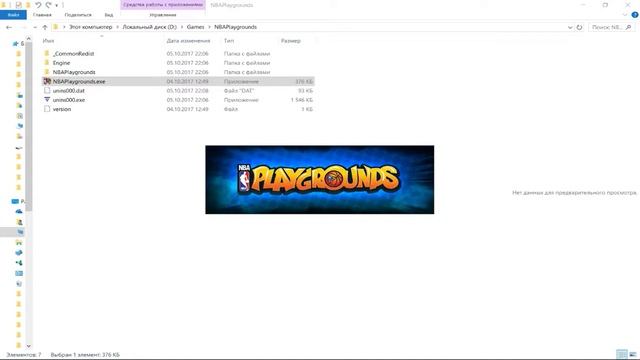Sort by the Размер column header
This screenshot has height=360, width=640.
point(291,41)
